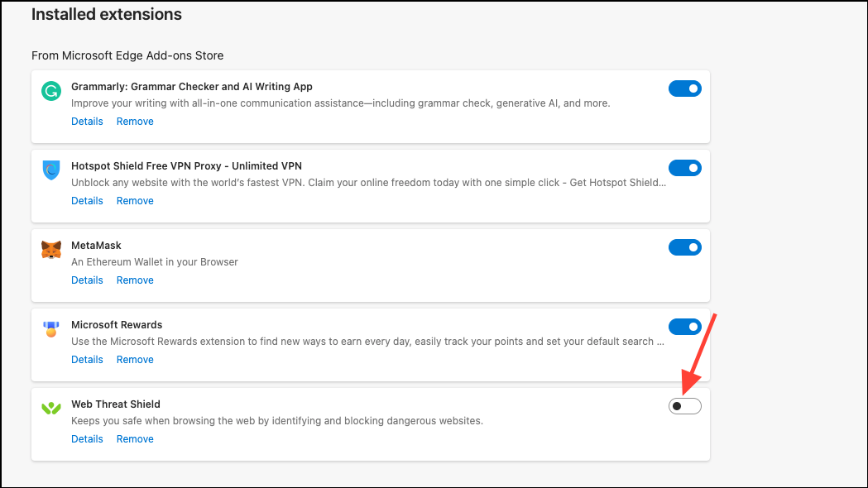Open Details for Hotspot Shield VPN

tap(87, 201)
